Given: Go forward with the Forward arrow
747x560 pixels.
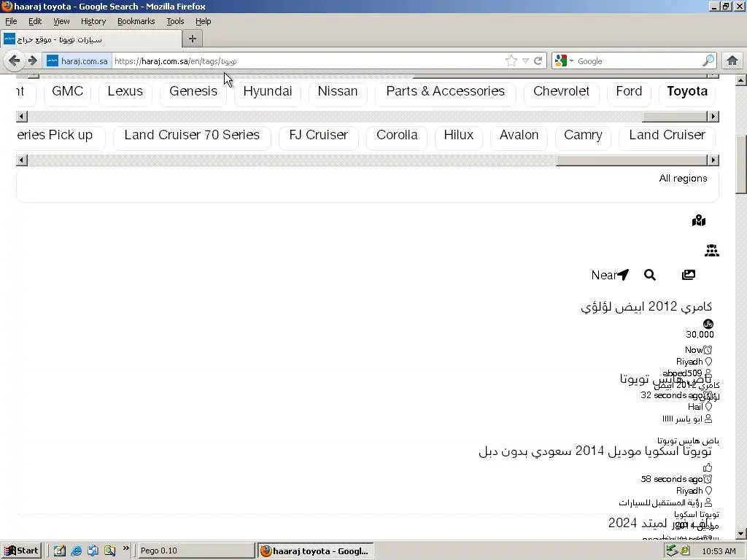Looking at the screenshot, I should 32,61.
